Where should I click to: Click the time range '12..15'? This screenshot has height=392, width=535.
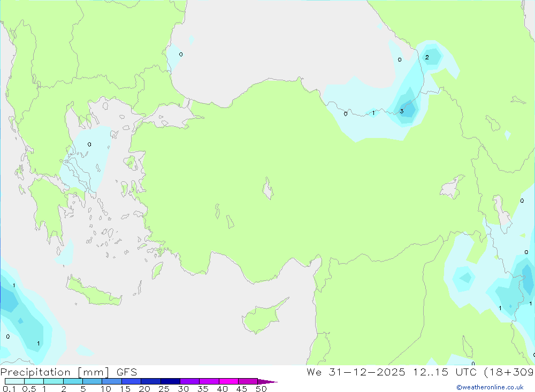tap(431, 372)
